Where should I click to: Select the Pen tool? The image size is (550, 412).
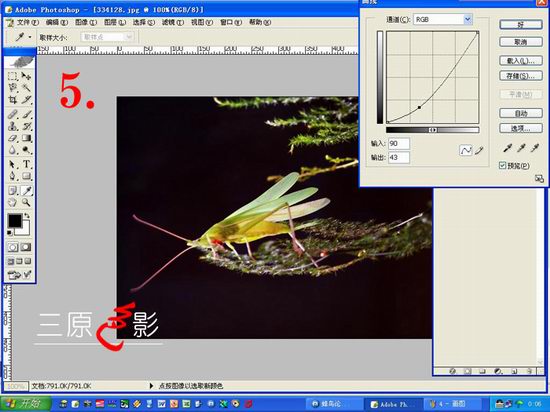(13, 176)
